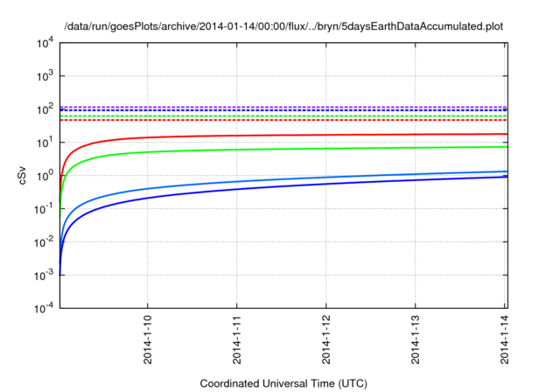Viewport: 560px width, 392px height.
Task: Click the 10^4 y-axis tick label
Action: point(45,43)
